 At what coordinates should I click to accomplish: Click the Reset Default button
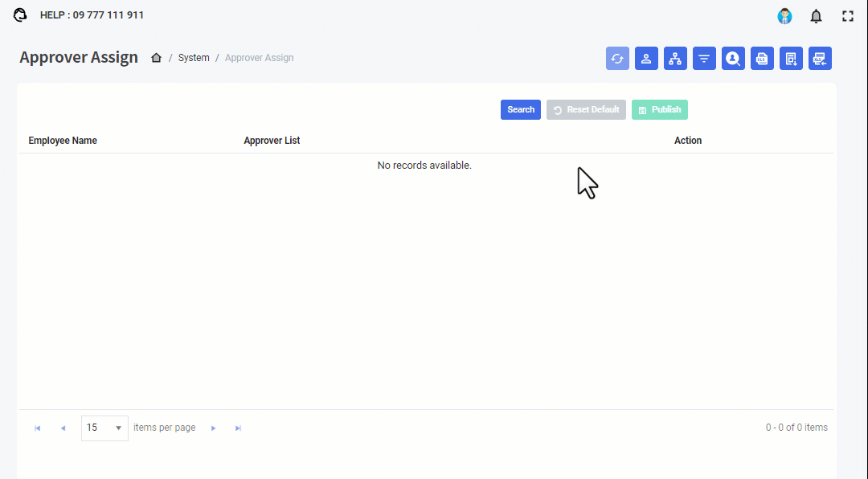tap(586, 110)
